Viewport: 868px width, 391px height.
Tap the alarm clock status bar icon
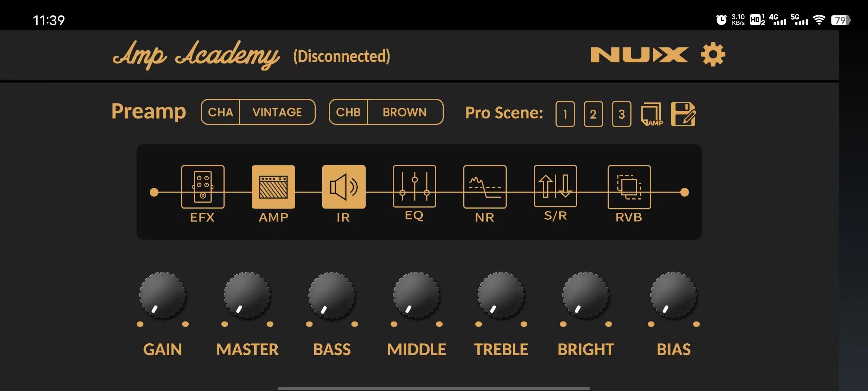click(721, 20)
